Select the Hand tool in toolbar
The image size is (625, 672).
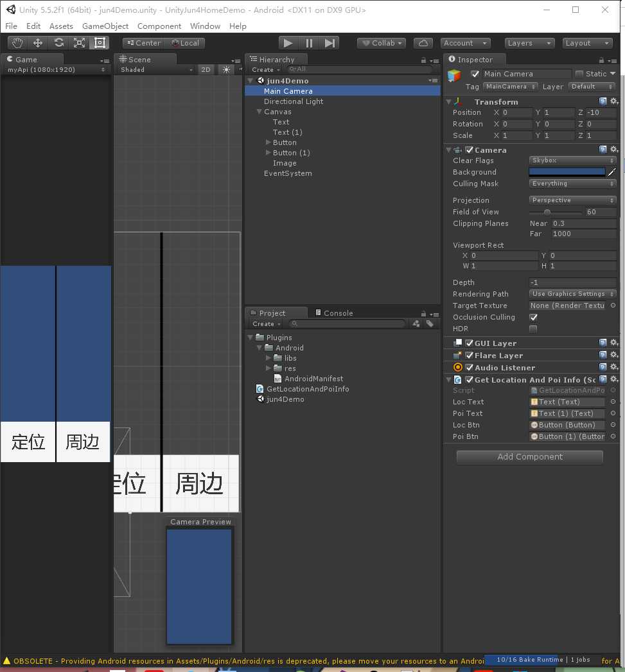[x=17, y=43]
